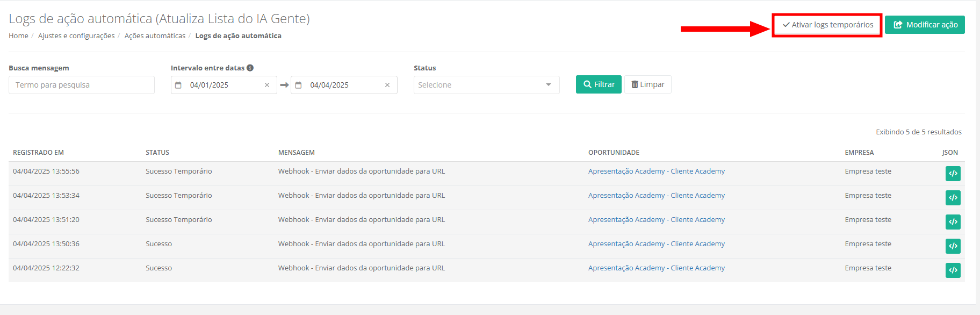
Task: Navigate to Ações automáticas breadcrumb
Action: [x=155, y=35]
